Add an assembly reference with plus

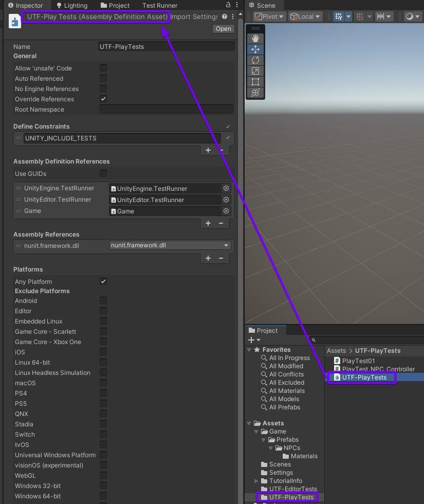(x=208, y=258)
